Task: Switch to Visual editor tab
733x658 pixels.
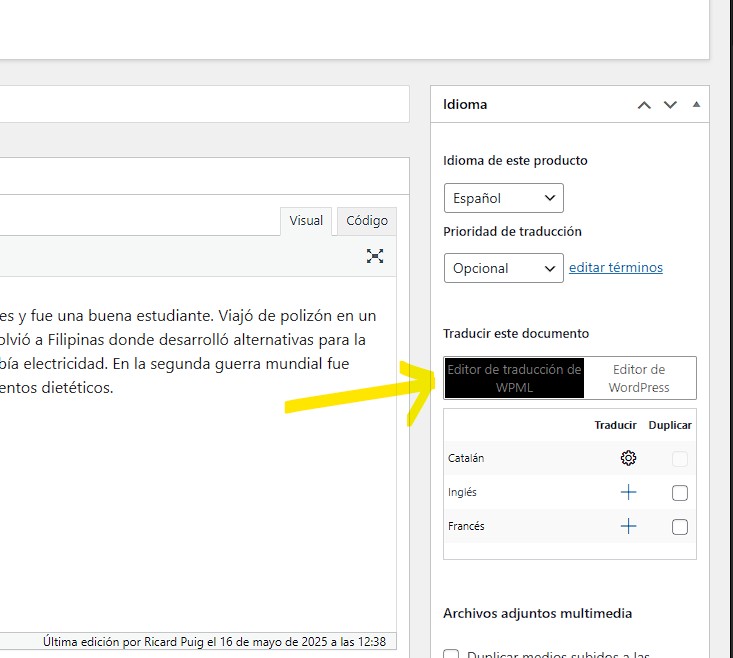Action: pos(306,221)
